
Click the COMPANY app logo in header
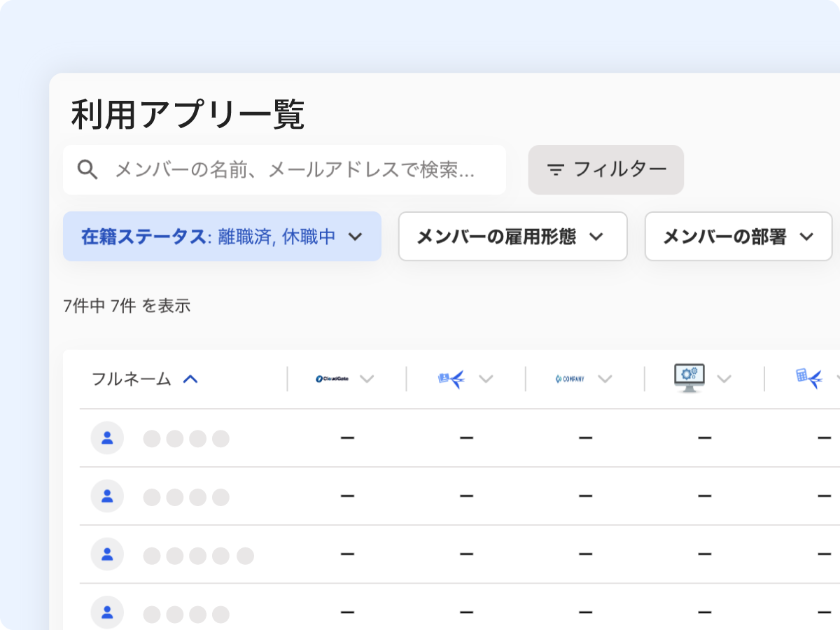(570, 379)
